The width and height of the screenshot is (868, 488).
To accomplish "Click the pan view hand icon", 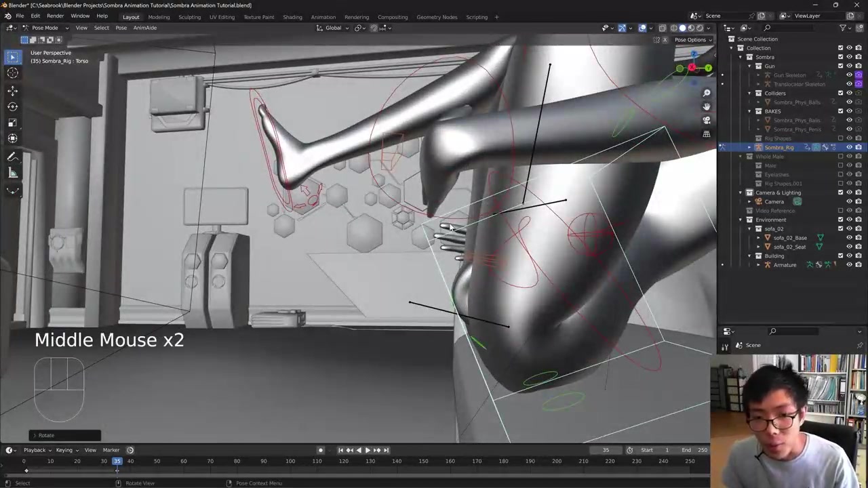I will [x=707, y=106].
